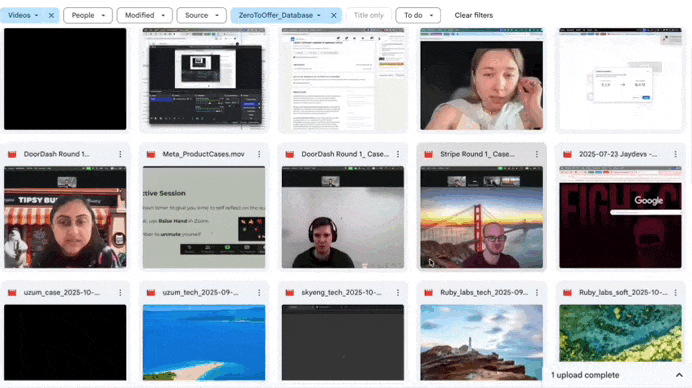
Task: Open more options for Stripe Round 1_ Case...
Action: [537, 154]
